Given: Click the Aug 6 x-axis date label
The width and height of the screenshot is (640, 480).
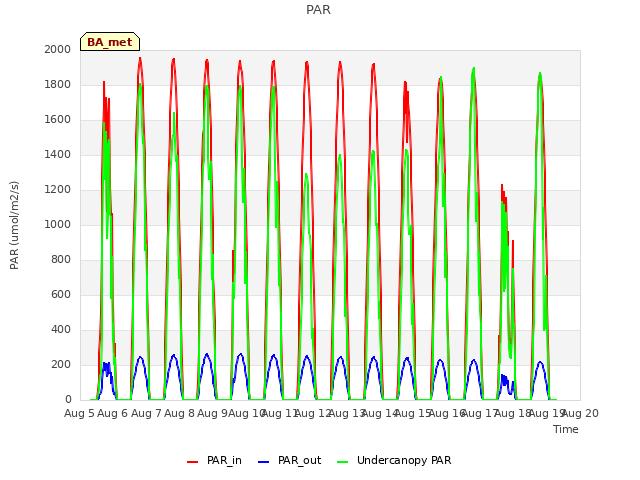Looking at the screenshot, I should 113,413.
